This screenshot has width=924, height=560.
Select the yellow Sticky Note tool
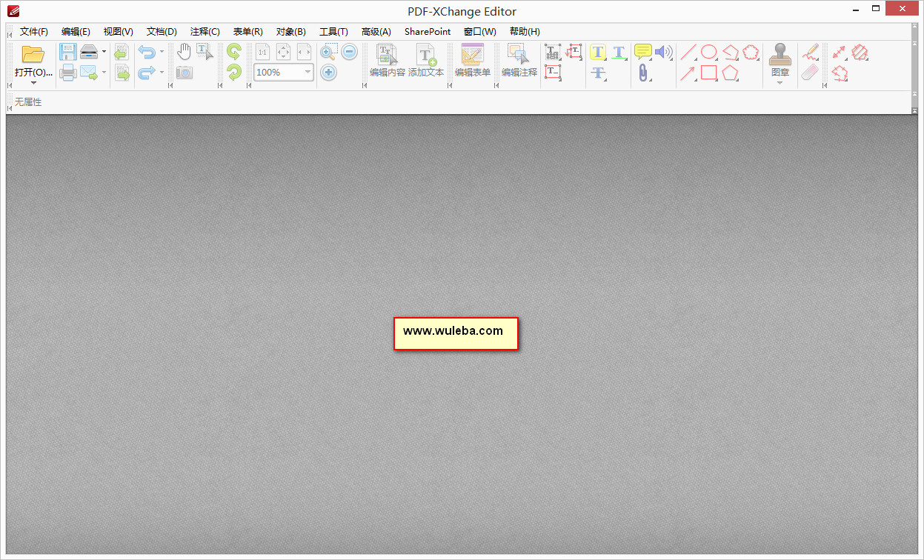[x=642, y=52]
